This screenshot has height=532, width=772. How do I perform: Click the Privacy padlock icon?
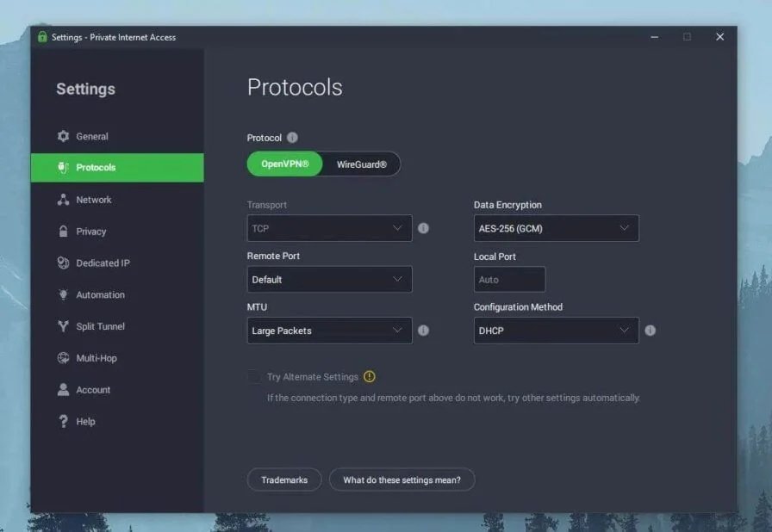coord(63,231)
